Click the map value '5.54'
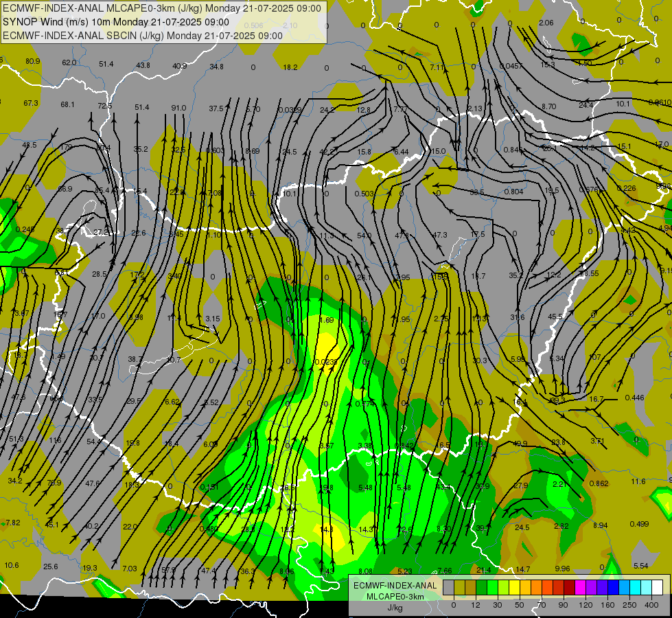Viewport: 672px width, 618px height. point(641,566)
